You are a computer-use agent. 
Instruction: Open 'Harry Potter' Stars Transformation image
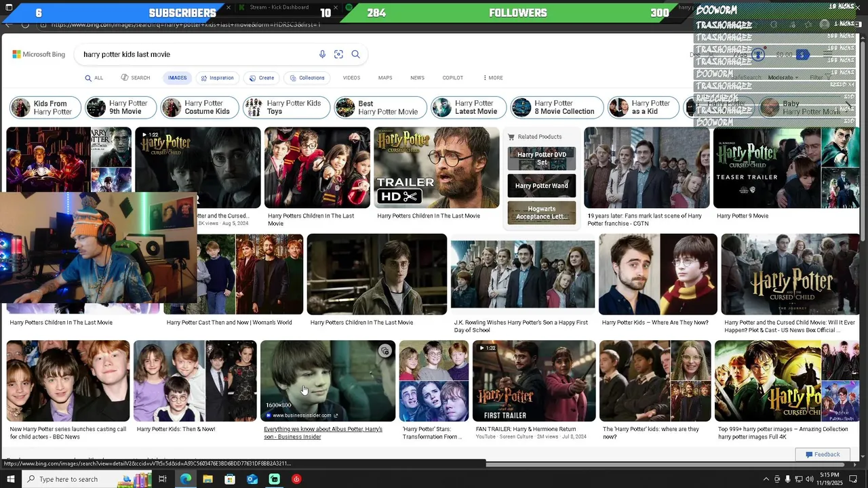[434, 381]
